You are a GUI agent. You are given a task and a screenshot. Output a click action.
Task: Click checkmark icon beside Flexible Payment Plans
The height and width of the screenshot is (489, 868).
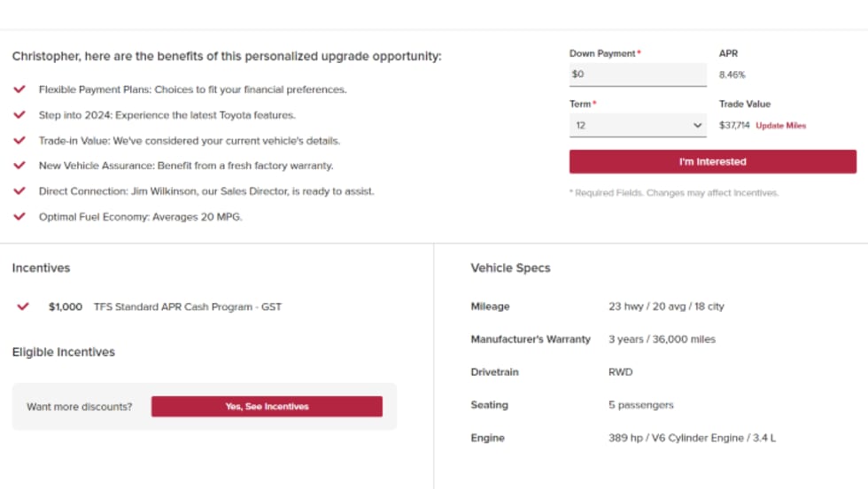pos(19,89)
